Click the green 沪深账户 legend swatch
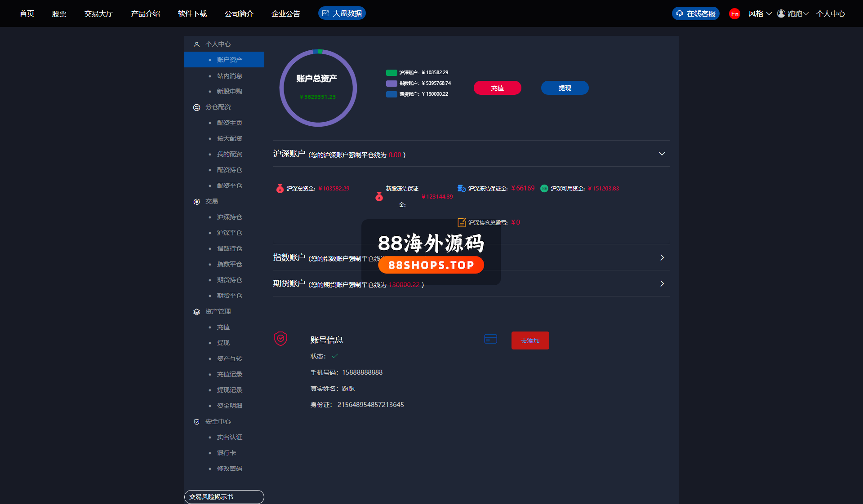The width and height of the screenshot is (863, 504). click(391, 73)
